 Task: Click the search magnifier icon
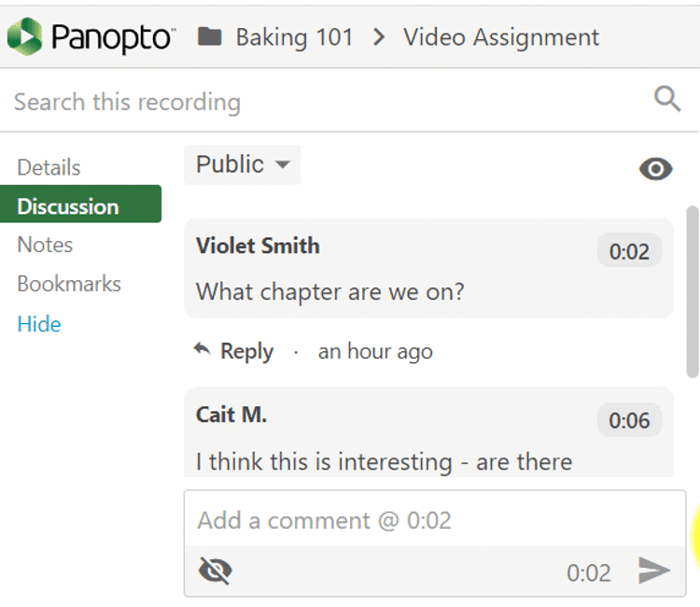click(667, 98)
